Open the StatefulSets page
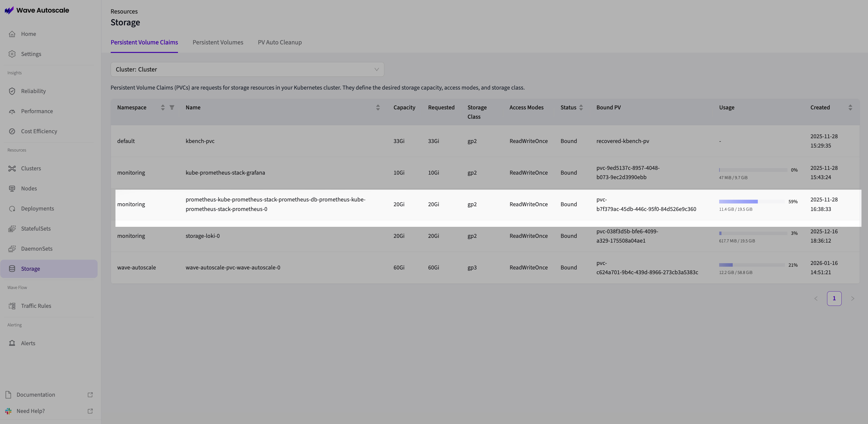This screenshot has height=424, width=868. [x=49, y=229]
